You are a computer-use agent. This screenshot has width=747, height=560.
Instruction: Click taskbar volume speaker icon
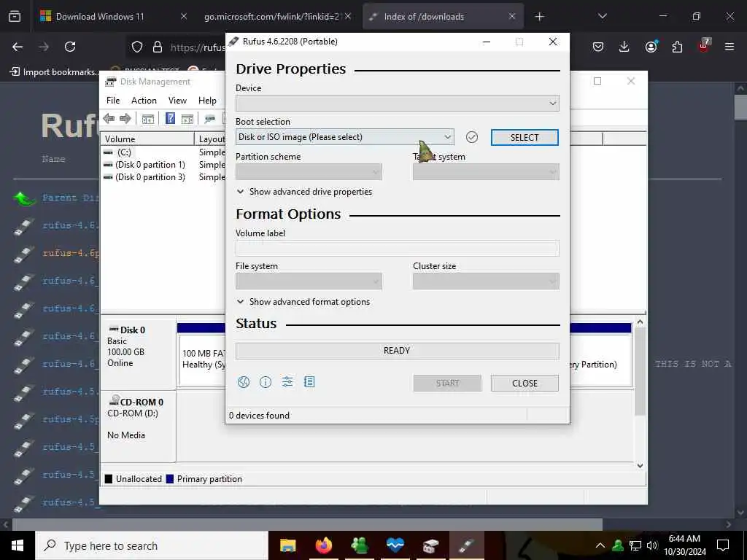tap(652, 545)
